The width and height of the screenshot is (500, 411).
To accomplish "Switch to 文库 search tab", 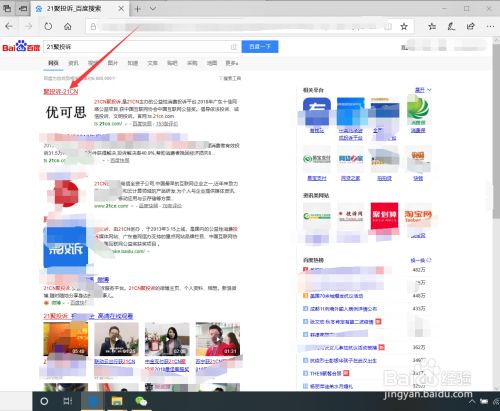I will pyautogui.click(x=152, y=63).
